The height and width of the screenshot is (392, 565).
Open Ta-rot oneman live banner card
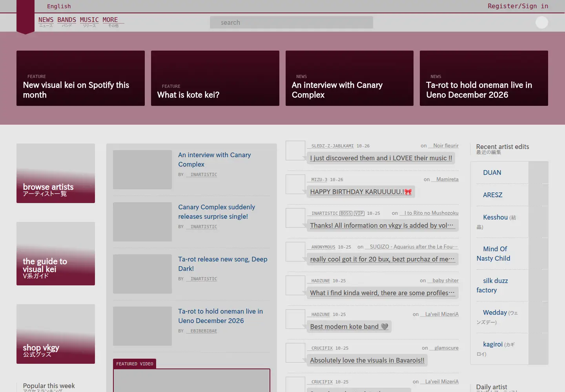point(484,78)
